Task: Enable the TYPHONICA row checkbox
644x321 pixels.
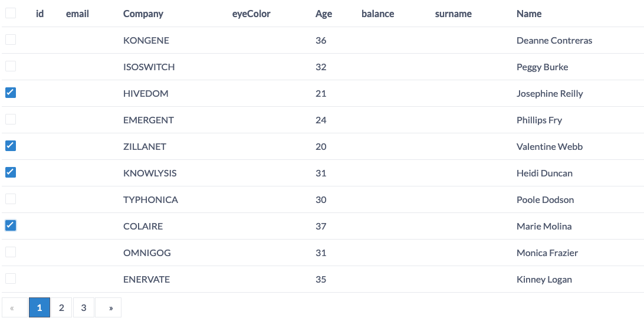Action: 10,199
